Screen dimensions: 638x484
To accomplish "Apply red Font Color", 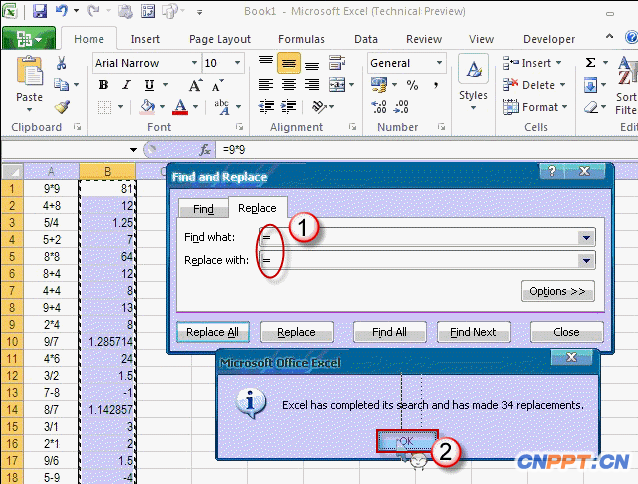I will (180, 107).
